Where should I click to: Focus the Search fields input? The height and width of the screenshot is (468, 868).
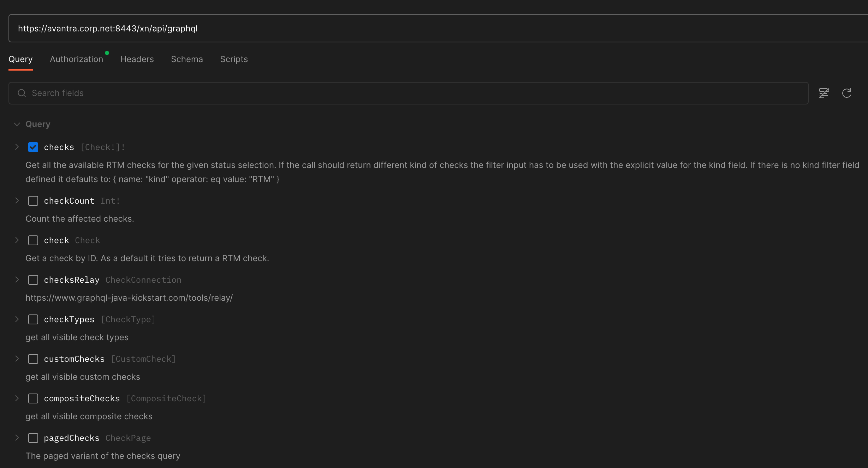coord(409,93)
